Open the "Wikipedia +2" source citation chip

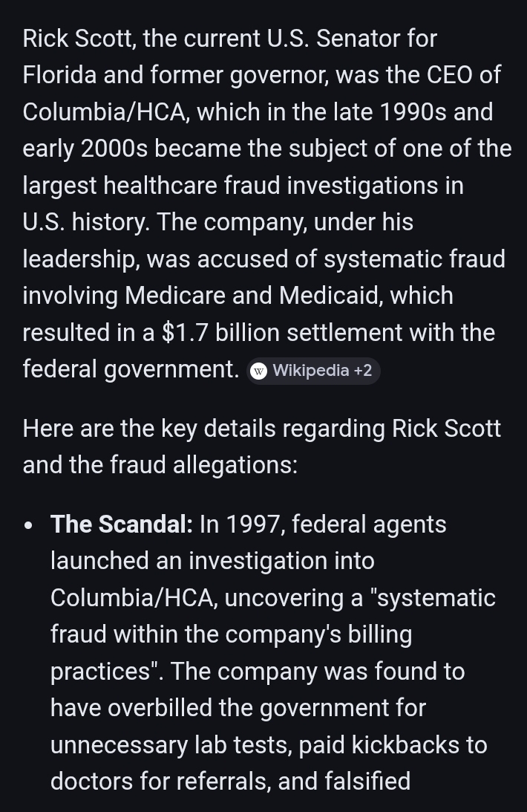coord(313,371)
